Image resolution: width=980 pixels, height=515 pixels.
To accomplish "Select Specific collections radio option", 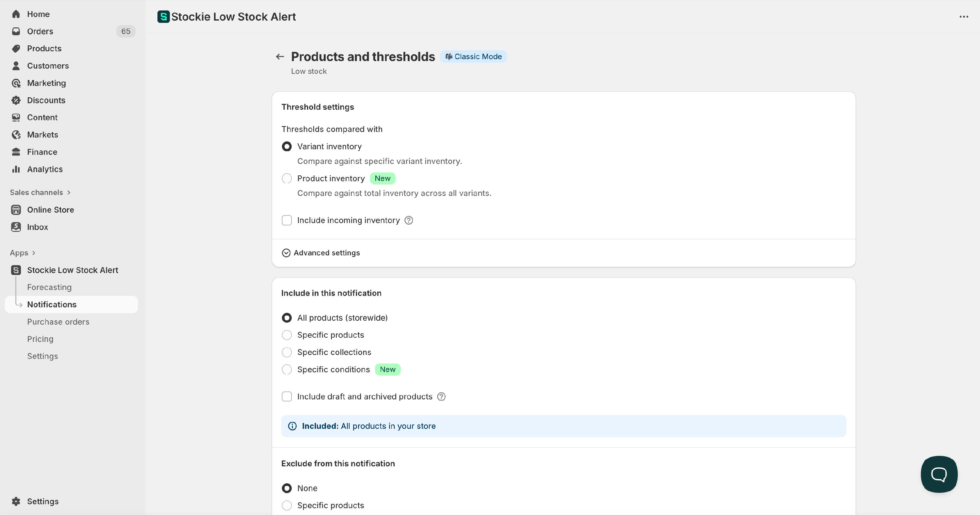I will [287, 352].
